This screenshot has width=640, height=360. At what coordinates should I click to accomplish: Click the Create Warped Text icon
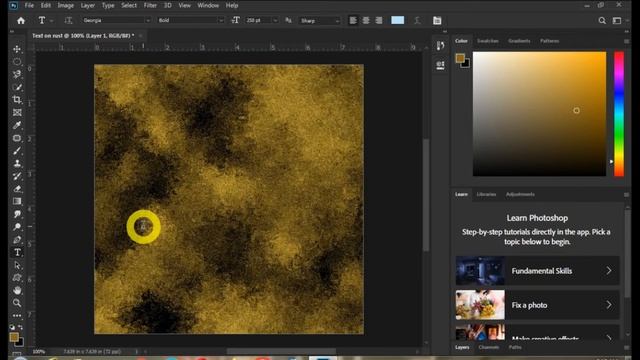[417, 20]
